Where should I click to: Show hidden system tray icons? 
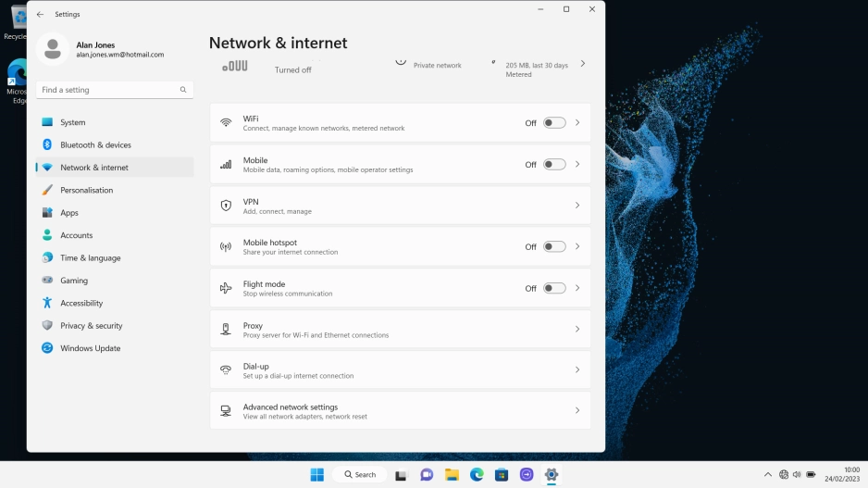(x=767, y=474)
